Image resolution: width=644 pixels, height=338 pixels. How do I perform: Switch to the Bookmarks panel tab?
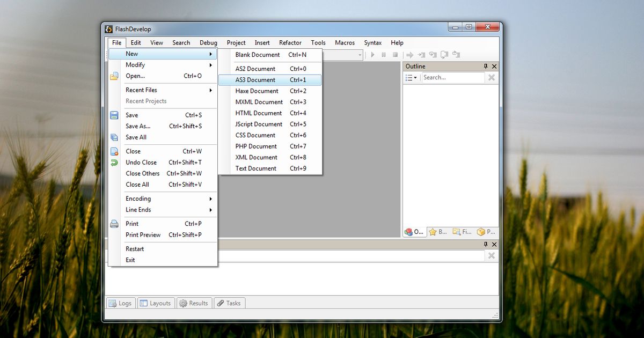click(x=438, y=232)
